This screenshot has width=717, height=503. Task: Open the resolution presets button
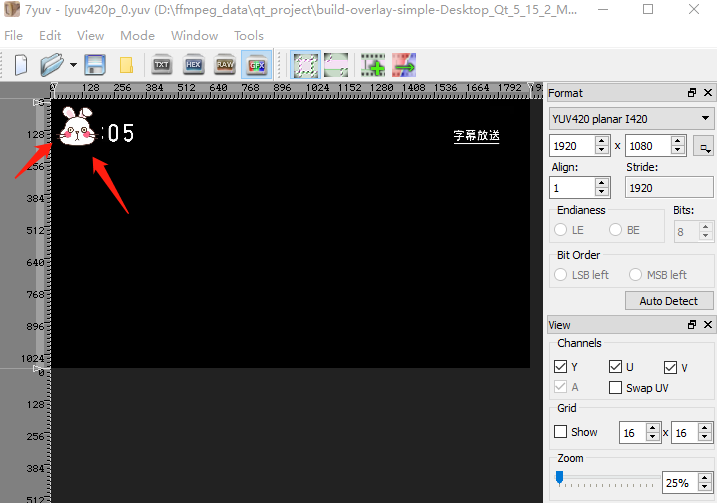703,146
